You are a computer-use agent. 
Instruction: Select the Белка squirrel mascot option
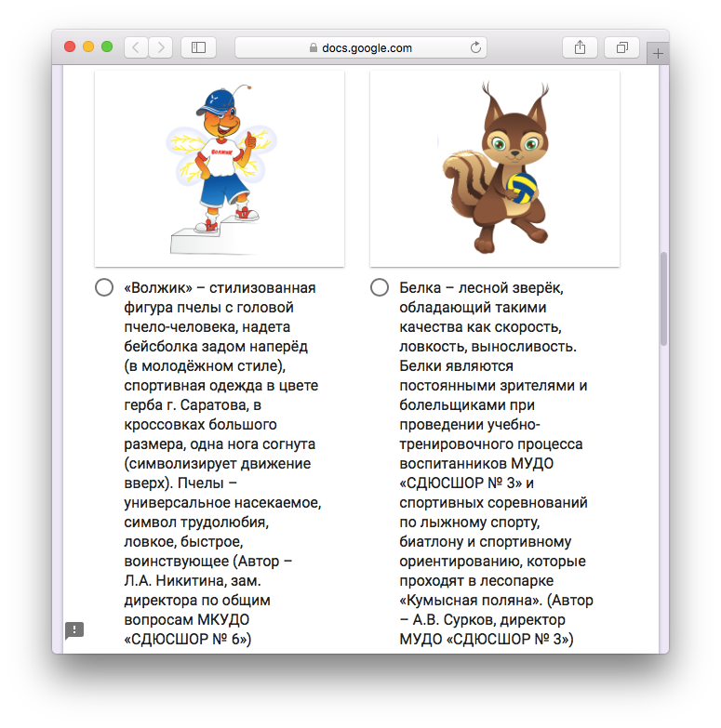point(380,287)
